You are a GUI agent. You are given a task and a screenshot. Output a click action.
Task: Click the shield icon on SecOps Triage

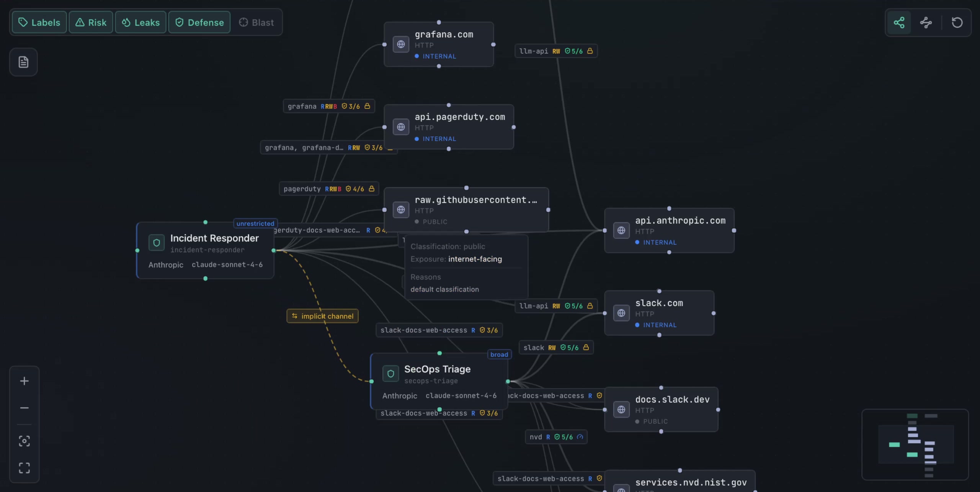tap(390, 374)
